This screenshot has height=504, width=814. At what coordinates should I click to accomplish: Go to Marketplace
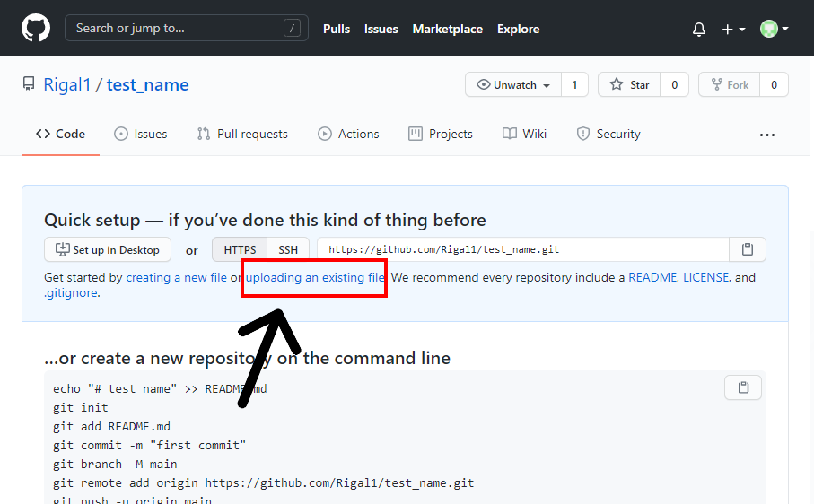click(x=448, y=29)
